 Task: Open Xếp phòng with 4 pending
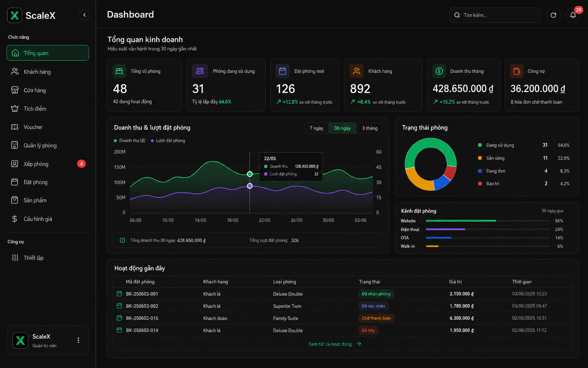pyautogui.click(x=48, y=164)
